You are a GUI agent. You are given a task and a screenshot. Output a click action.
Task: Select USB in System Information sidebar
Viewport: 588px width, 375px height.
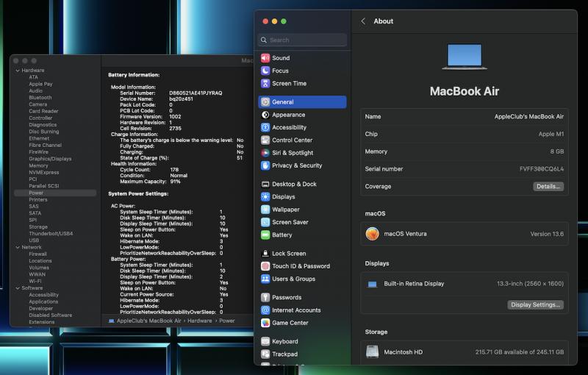(x=34, y=240)
